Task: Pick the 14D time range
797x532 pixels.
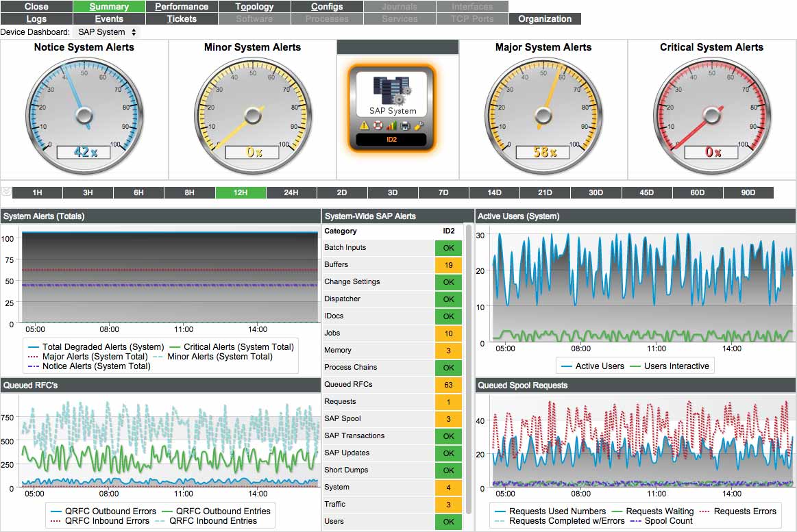Action: (495, 192)
